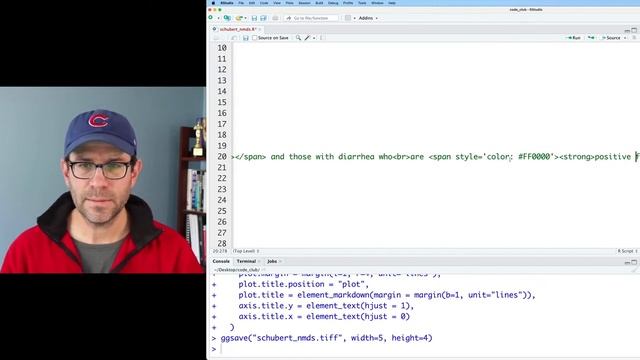Click line number 20 in gutter
This screenshot has width=640, height=360.
point(222,157)
